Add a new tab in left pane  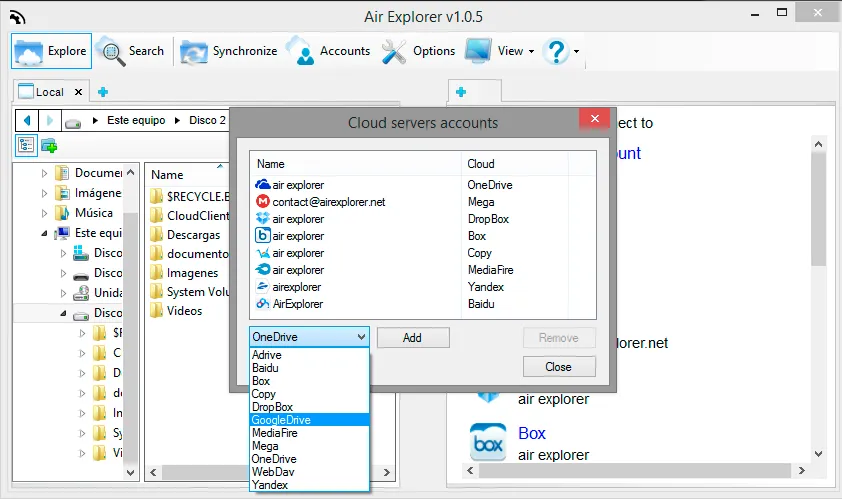pyautogui.click(x=103, y=92)
